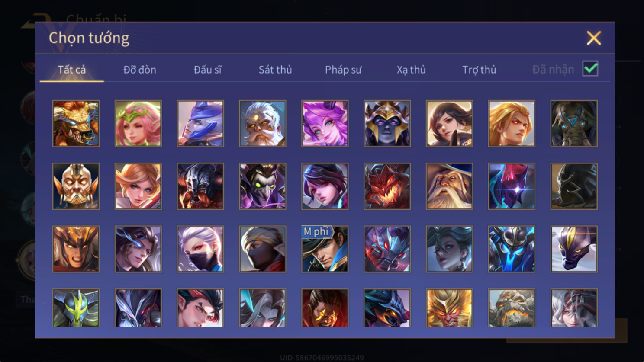Open the 'Trợ thủ' tab
The height and width of the screenshot is (362, 644).
(x=479, y=70)
